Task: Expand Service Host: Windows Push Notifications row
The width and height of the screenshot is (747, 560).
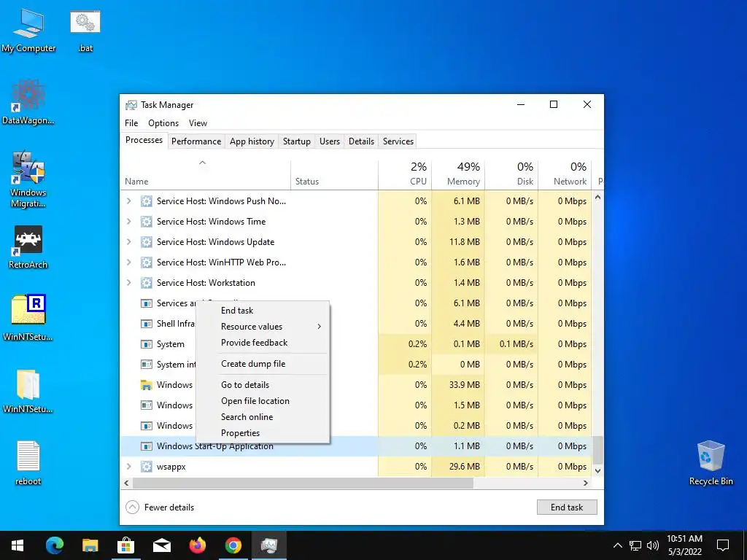Action: pos(128,201)
